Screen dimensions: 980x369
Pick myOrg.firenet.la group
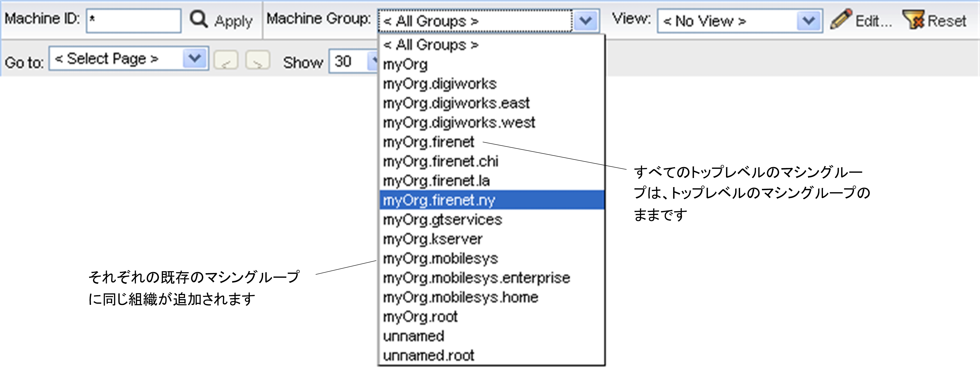click(x=491, y=181)
